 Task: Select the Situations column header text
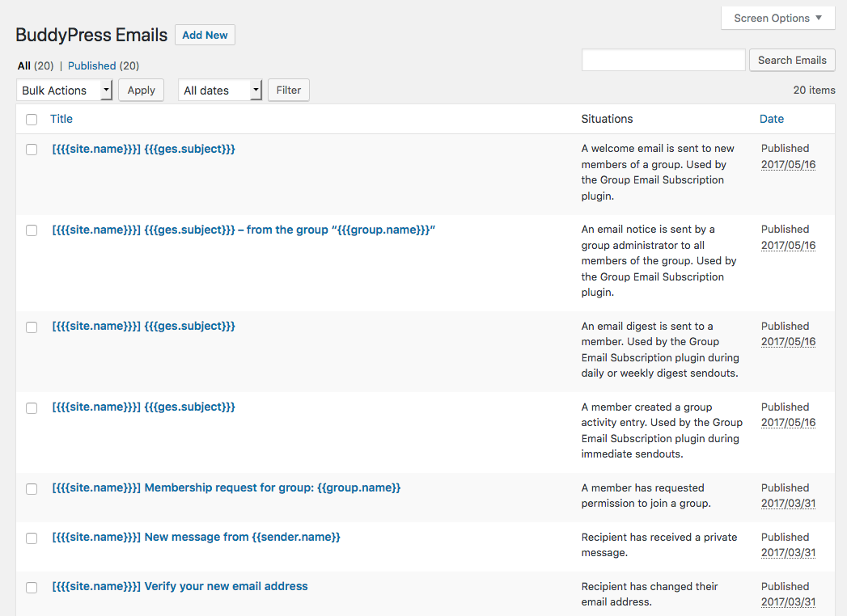tap(607, 119)
